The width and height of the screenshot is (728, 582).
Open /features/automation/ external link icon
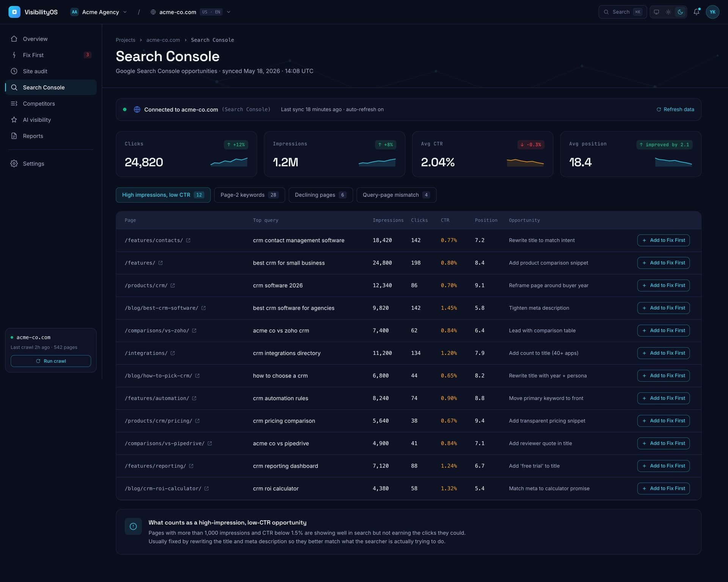point(194,398)
